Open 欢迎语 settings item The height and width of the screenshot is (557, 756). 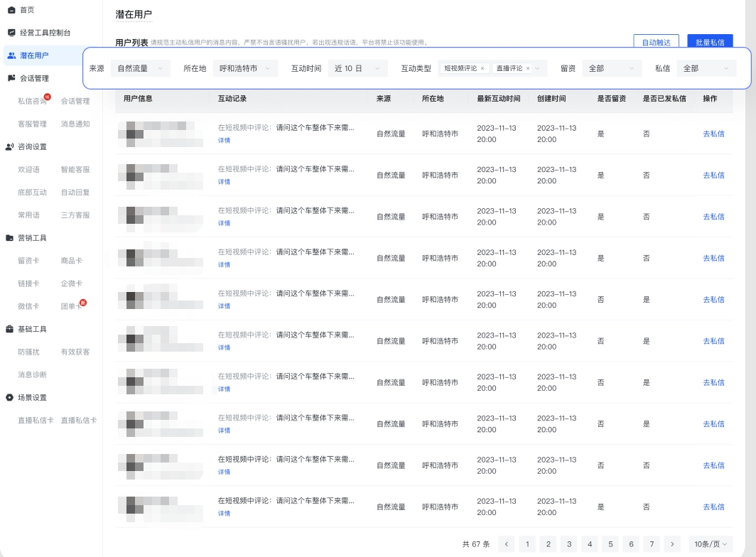29,169
